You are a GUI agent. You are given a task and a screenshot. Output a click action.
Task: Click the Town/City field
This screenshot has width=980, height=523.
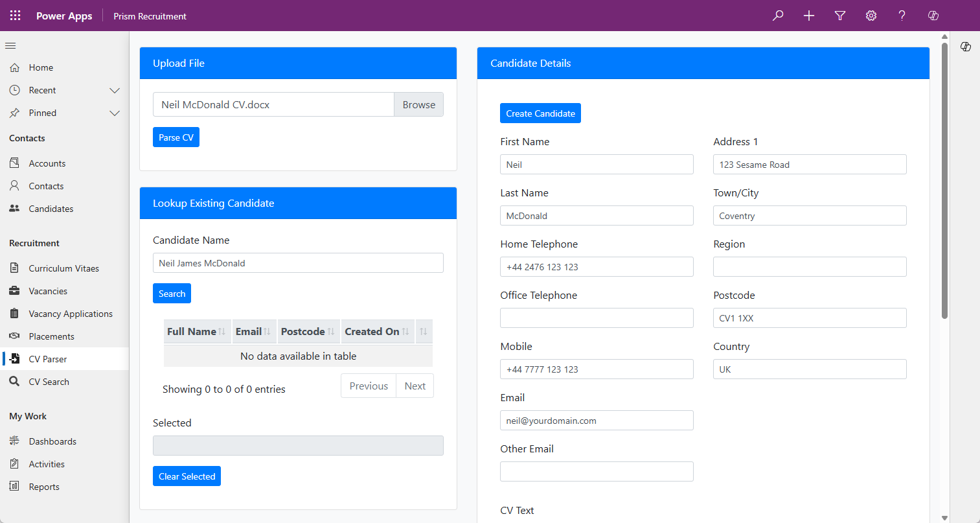tap(810, 216)
